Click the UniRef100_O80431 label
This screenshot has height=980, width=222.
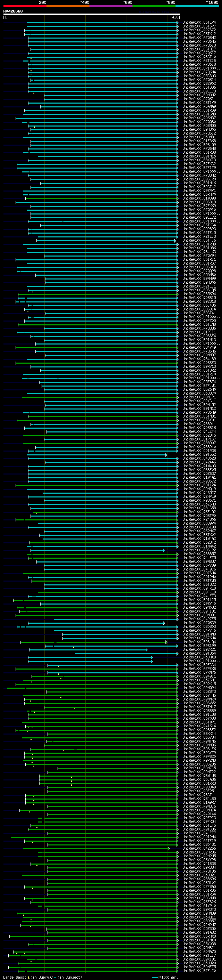(199, 844)
